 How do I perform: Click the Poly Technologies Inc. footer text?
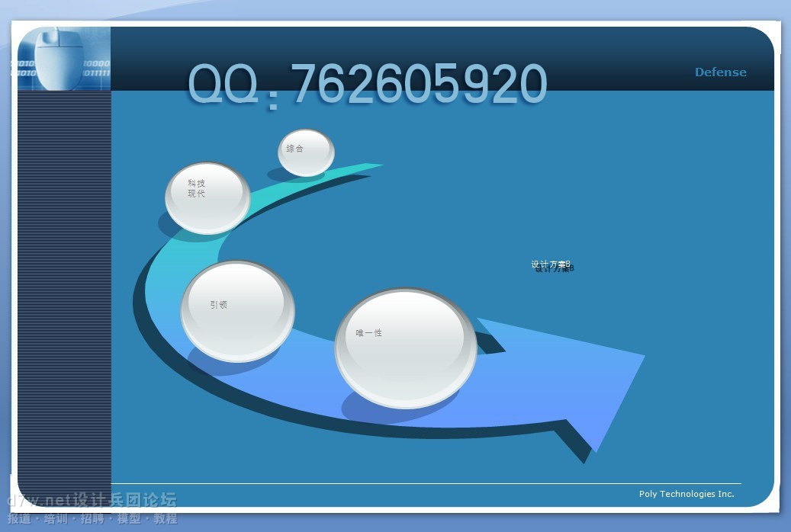(686, 494)
